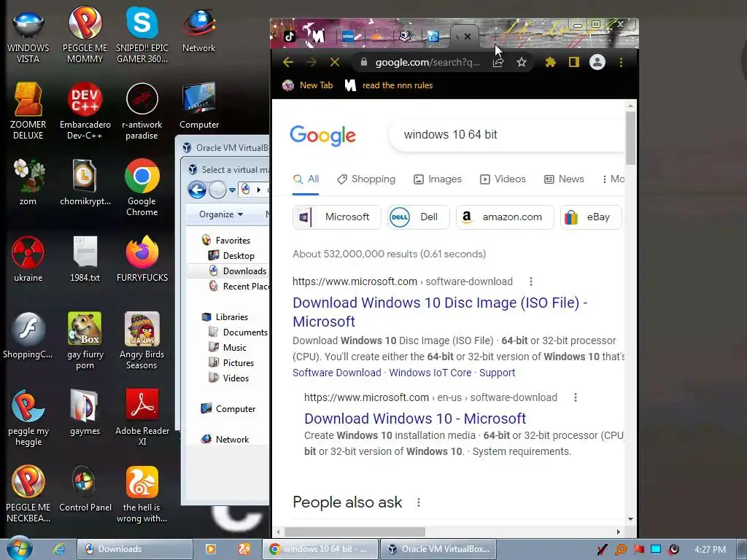Open a new Chrome tab with plus
Screen dimensions: 747x560
[x=495, y=36]
